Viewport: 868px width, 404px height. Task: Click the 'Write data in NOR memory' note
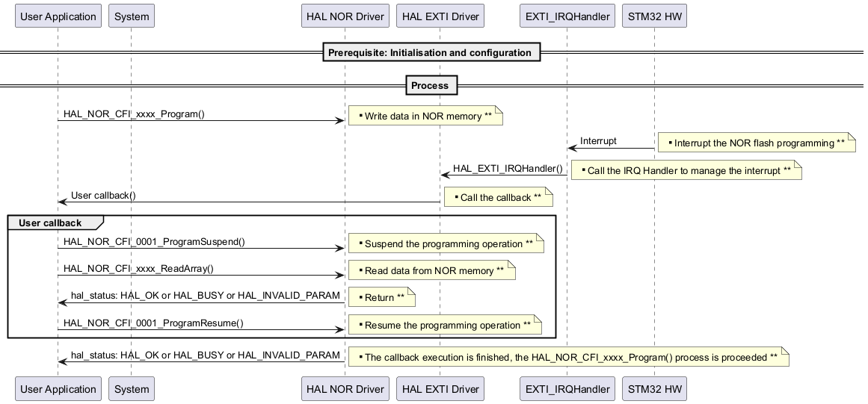coord(426,116)
